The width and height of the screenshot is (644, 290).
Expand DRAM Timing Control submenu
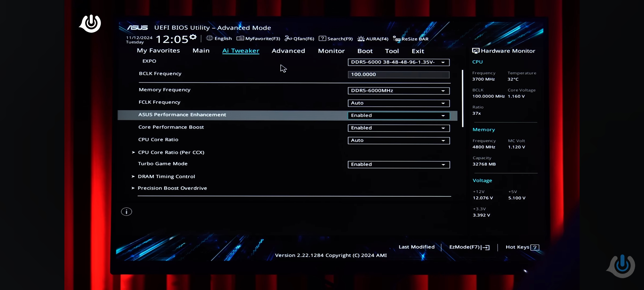coord(166,176)
